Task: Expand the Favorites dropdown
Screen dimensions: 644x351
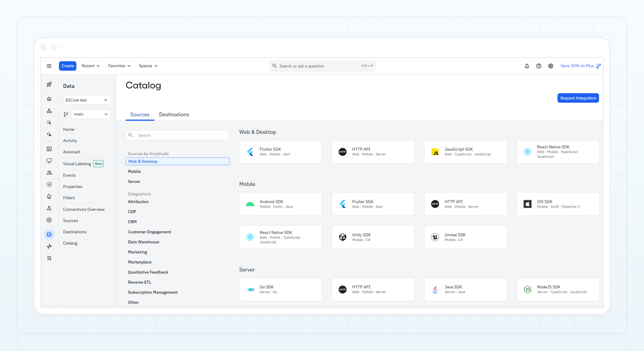Action: [x=119, y=66]
